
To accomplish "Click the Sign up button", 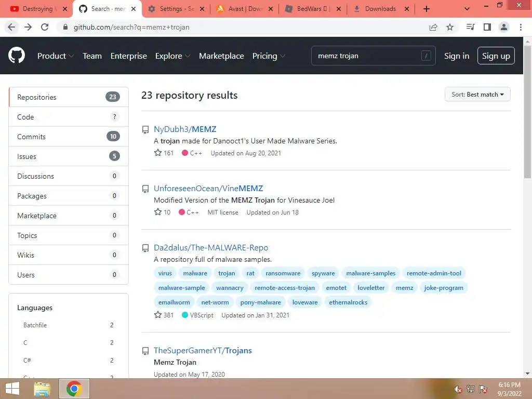I will pyautogui.click(x=496, y=56).
